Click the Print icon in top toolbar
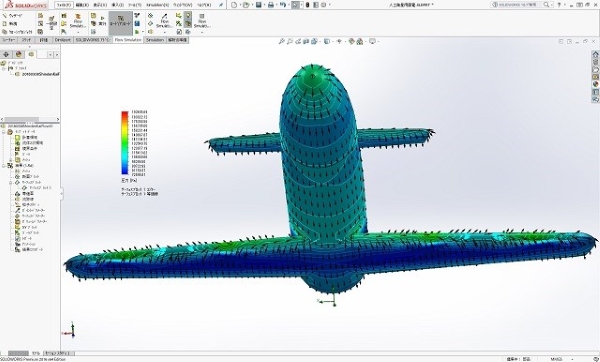 271,5
